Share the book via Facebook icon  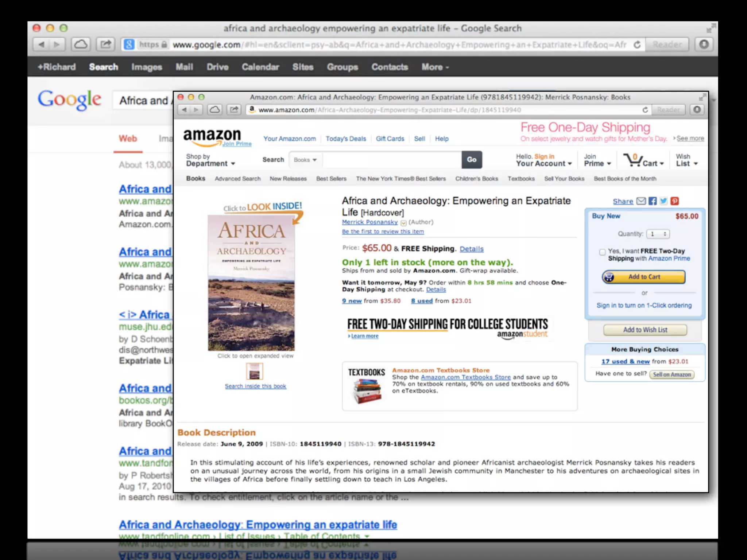point(653,201)
